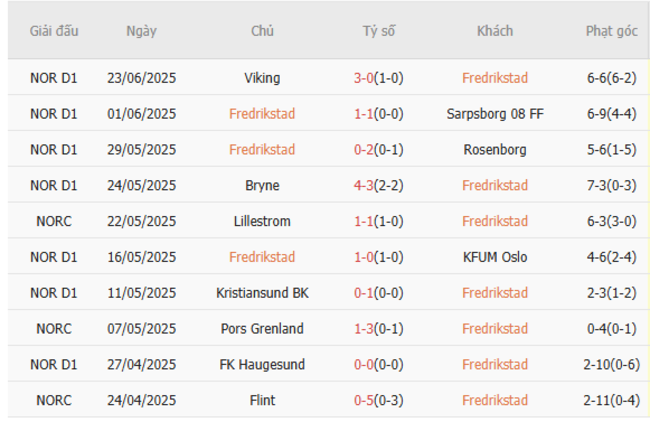This screenshot has width=650, height=422.
Task: Open Kristiansund BK team page
Action: [262, 293]
